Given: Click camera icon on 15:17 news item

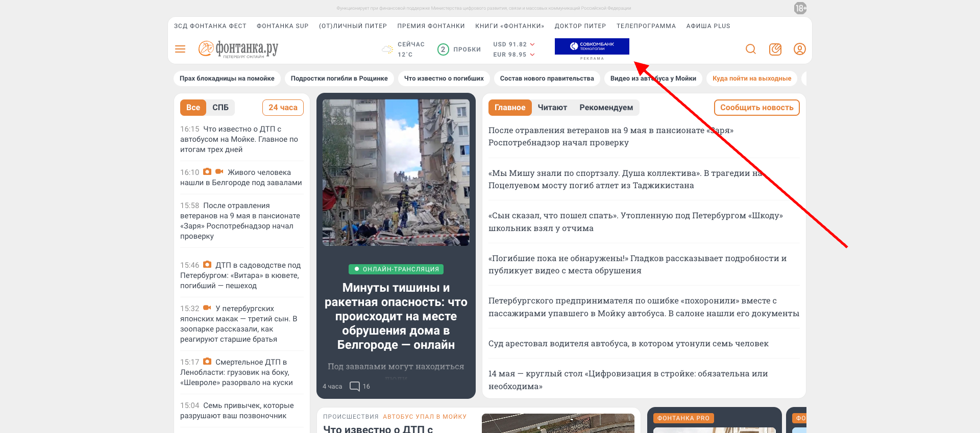Looking at the screenshot, I should 207,362.
